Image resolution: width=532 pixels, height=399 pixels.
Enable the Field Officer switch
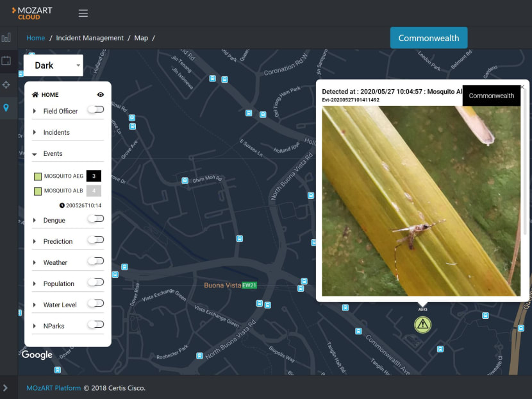coord(96,109)
